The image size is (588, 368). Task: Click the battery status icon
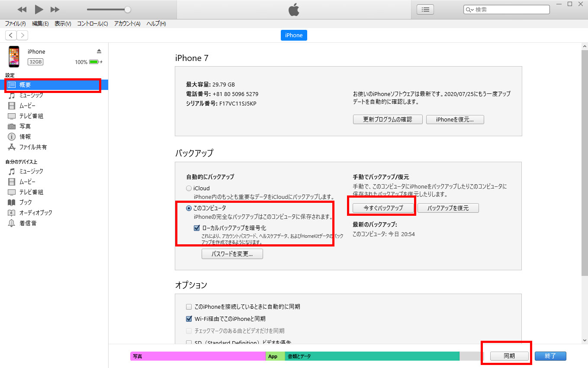tap(95, 62)
